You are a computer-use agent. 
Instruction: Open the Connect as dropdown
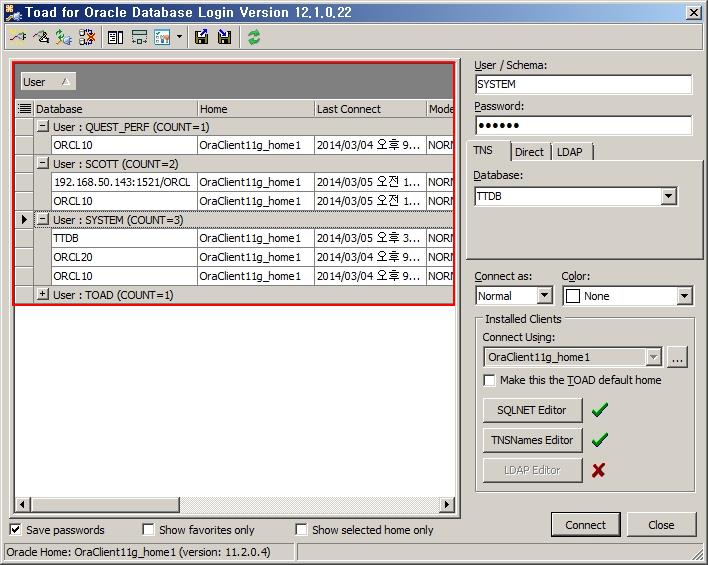click(x=544, y=296)
